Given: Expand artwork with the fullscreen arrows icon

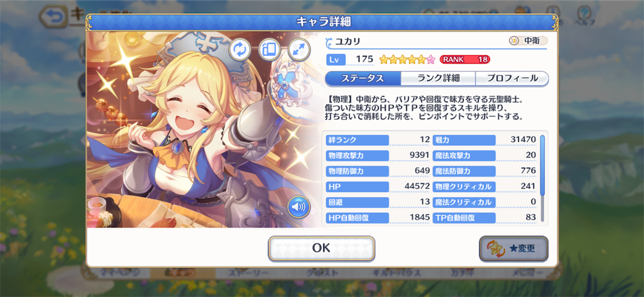Looking at the screenshot, I should (x=299, y=50).
